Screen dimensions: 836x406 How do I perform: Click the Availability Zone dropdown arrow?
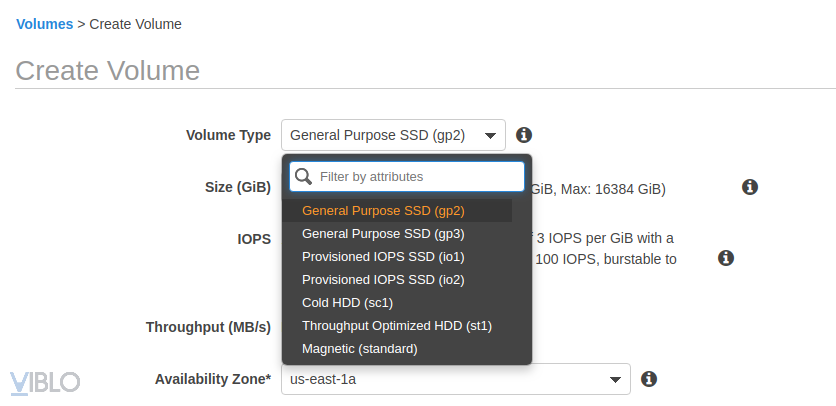tap(616, 380)
